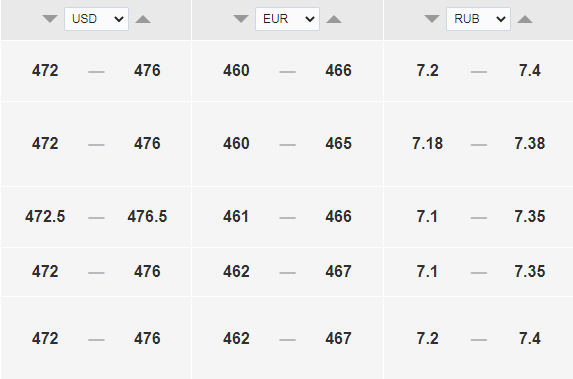Image resolution: width=573 pixels, height=379 pixels.
Task: Select the 467 EUR sell rate in last row
Action: click(x=338, y=338)
